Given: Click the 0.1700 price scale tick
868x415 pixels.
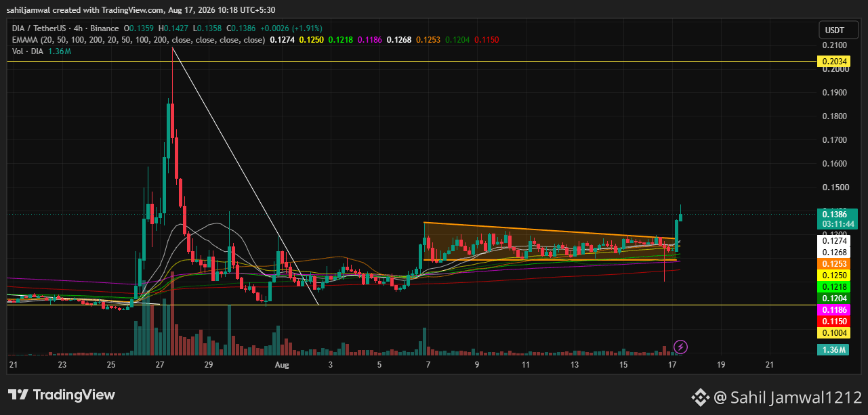Looking at the screenshot, I should [x=834, y=140].
